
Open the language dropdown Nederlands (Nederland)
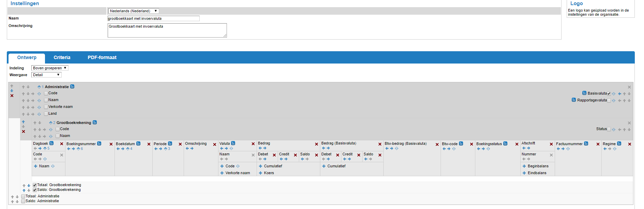[x=133, y=11]
